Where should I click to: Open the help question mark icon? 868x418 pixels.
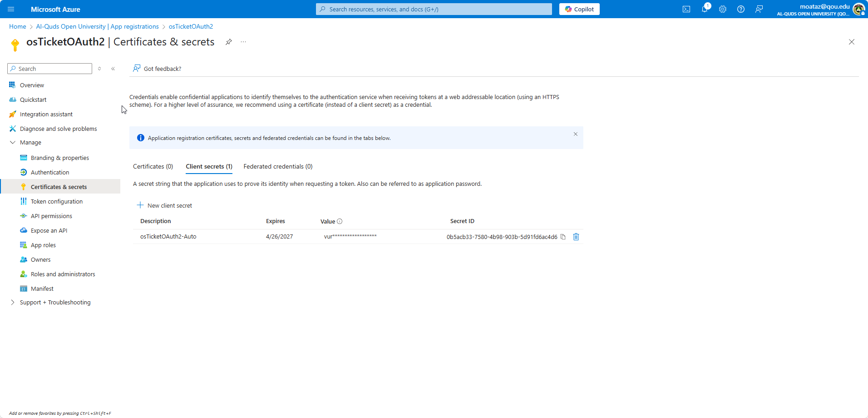point(740,9)
